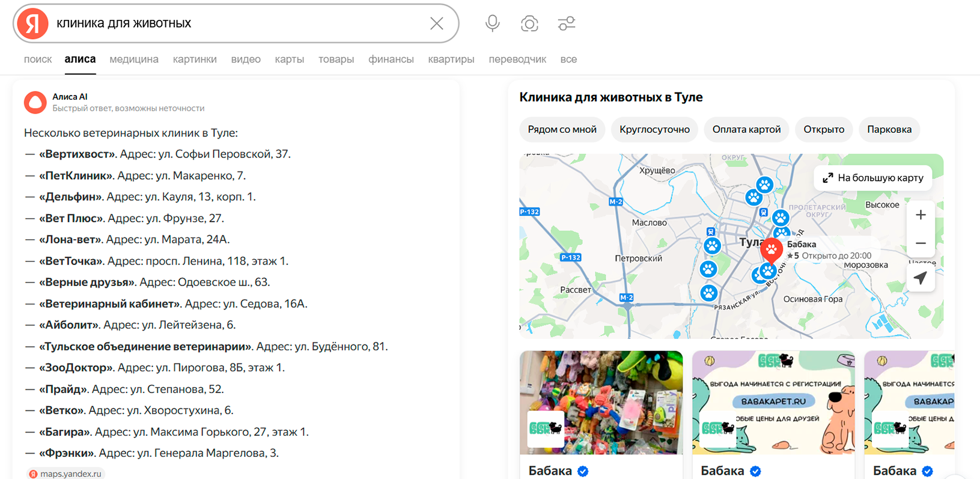Toggle the Открыто filter chip
The height and width of the screenshot is (479, 980).
coord(824,129)
